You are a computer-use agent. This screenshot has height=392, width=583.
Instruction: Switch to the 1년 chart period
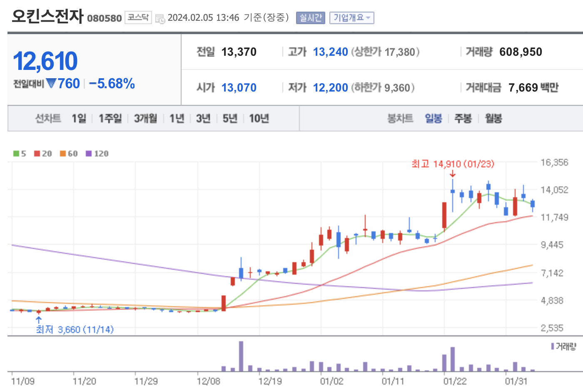(x=177, y=119)
